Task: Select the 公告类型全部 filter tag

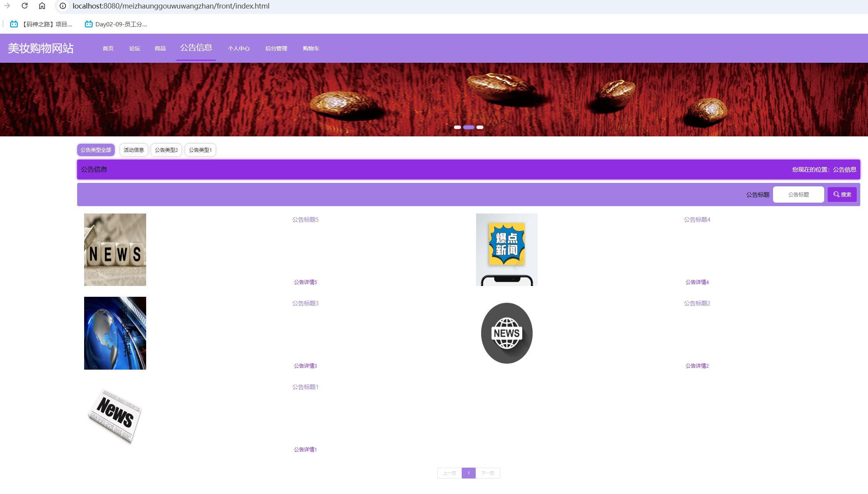Action: coord(96,150)
